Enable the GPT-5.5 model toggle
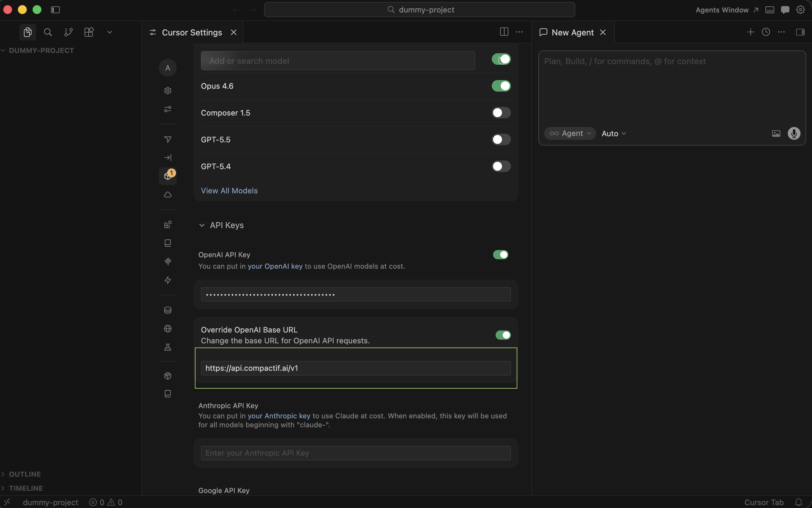The width and height of the screenshot is (812, 508). pos(501,139)
